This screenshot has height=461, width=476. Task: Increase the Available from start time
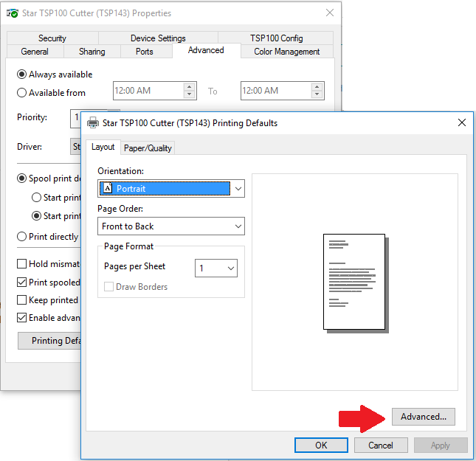point(189,87)
